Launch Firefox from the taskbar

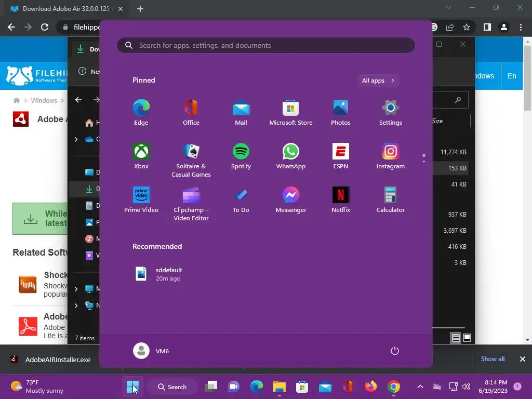click(x=370, y=387)
